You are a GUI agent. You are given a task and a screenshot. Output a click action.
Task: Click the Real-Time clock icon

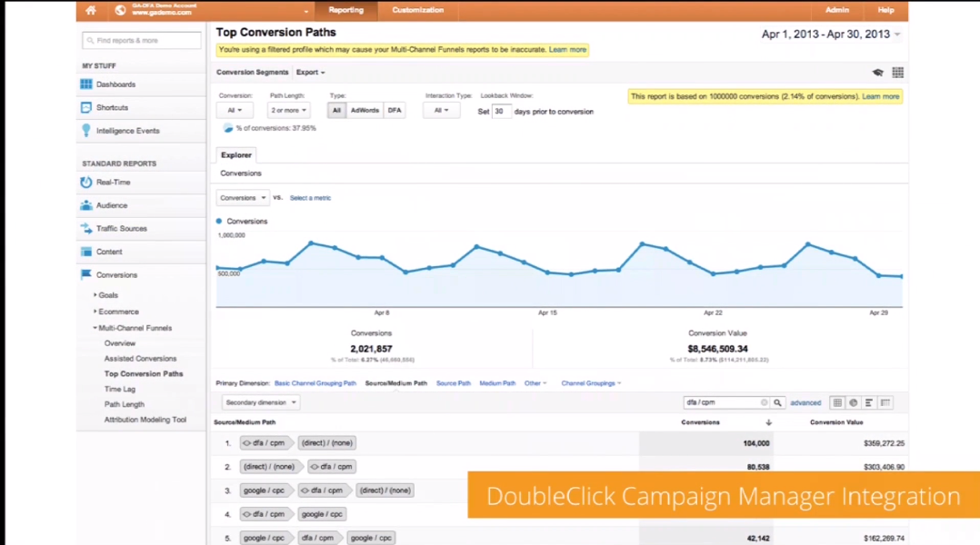(86, 183)
